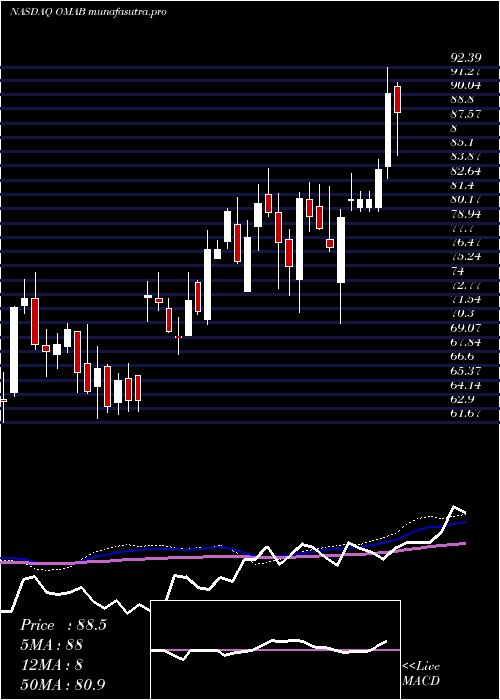Click the 87.57 price level label

pos(466,114)
